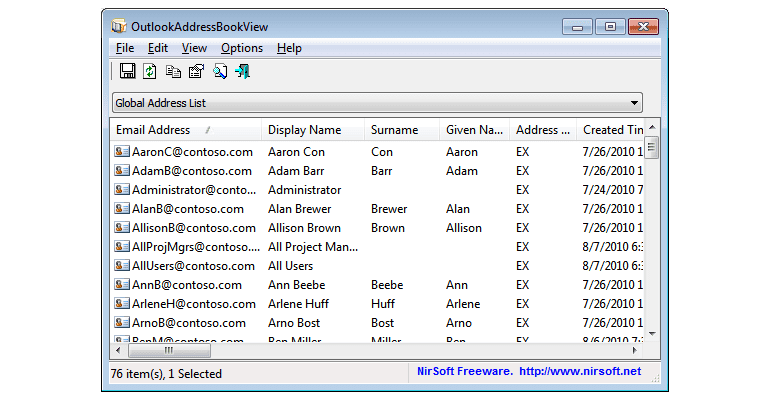Click the contact icon beside ArleneH@contoso.com
This screenshot has width=770, height=400.
(x=122, y=304)
